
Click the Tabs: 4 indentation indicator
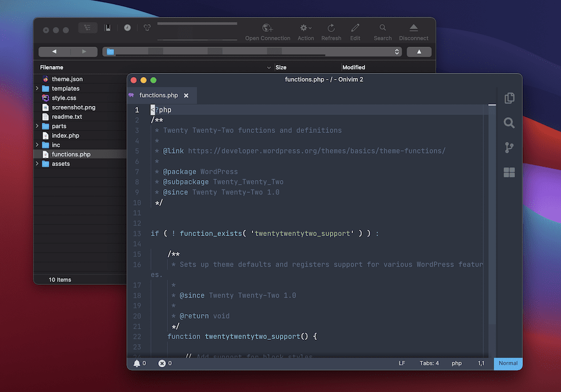(429, 363)
